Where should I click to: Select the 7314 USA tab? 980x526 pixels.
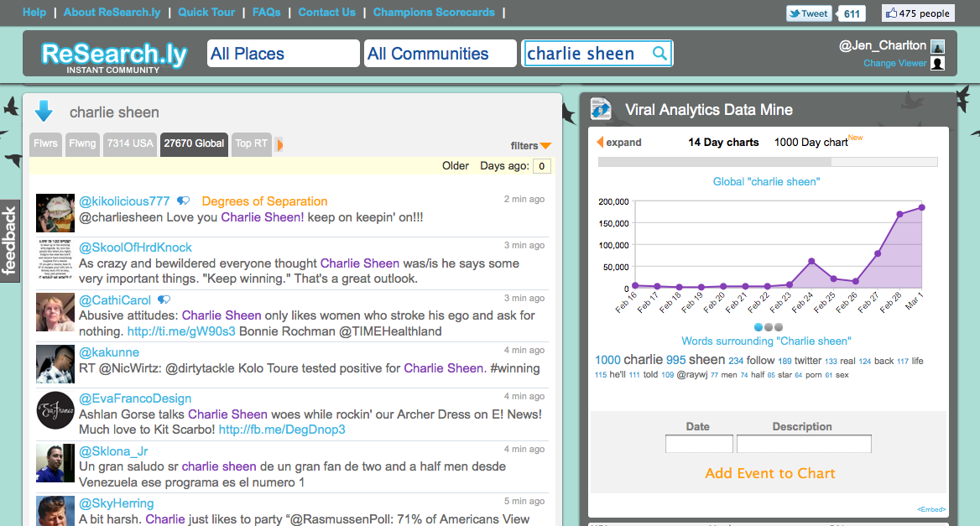tap(130, 143)
